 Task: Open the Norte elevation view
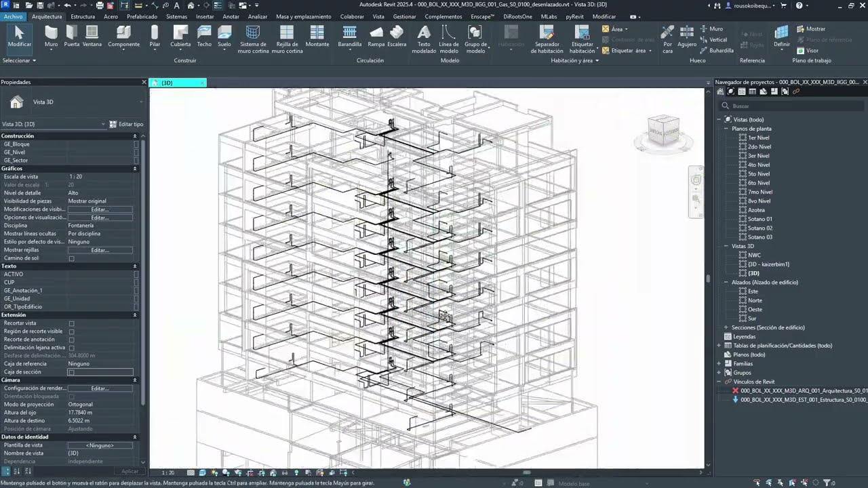coord(755,300)
